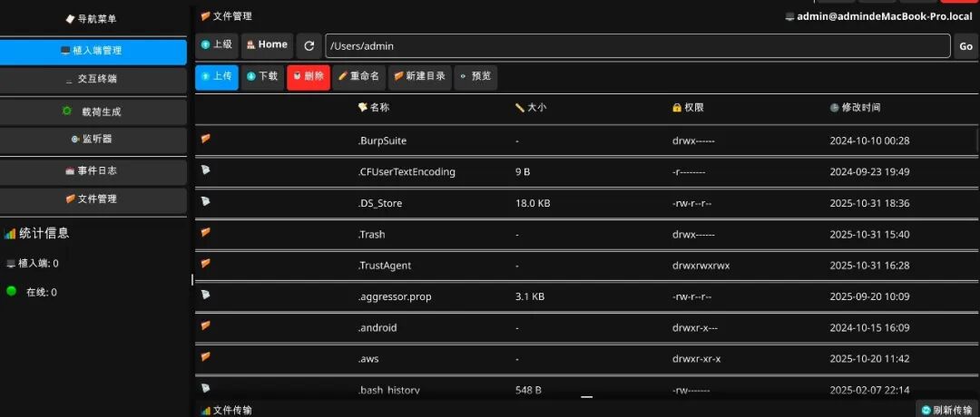Click the 2025-10-31 18:36 timestamp
Screen dimensions: 980x417
[x=869, y=203]
